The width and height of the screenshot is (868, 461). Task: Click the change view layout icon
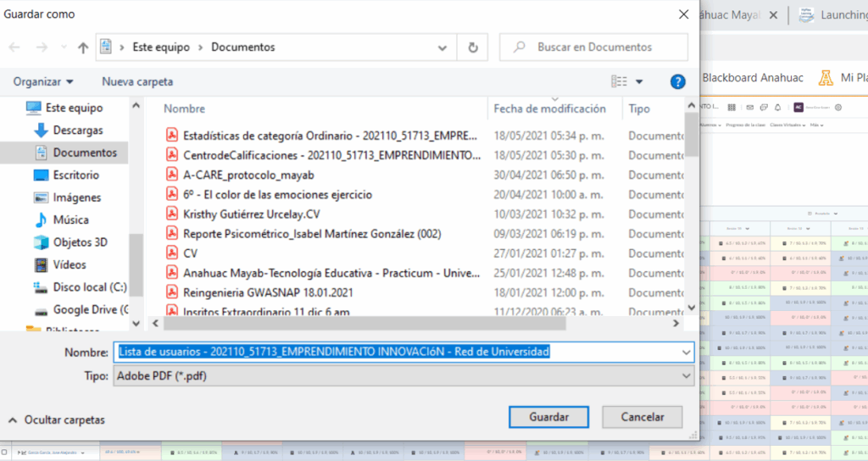(620, 82)
